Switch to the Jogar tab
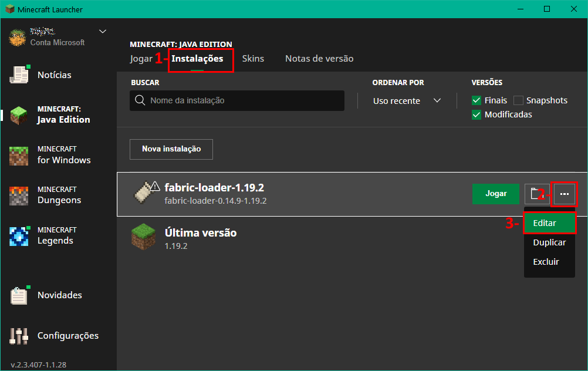 point(141,59)
